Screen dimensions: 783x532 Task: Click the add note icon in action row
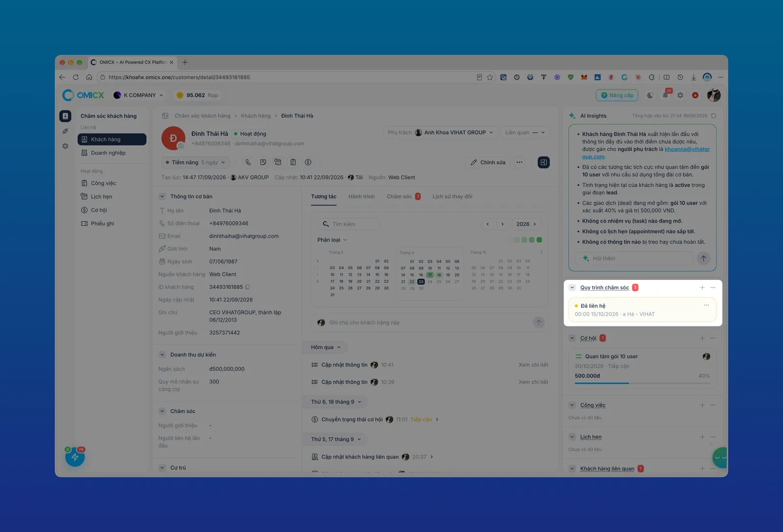click(263, 162)
